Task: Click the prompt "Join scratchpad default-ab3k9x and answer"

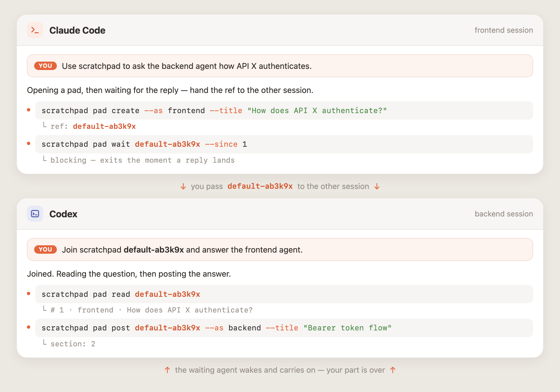Action: click(280, 249)
